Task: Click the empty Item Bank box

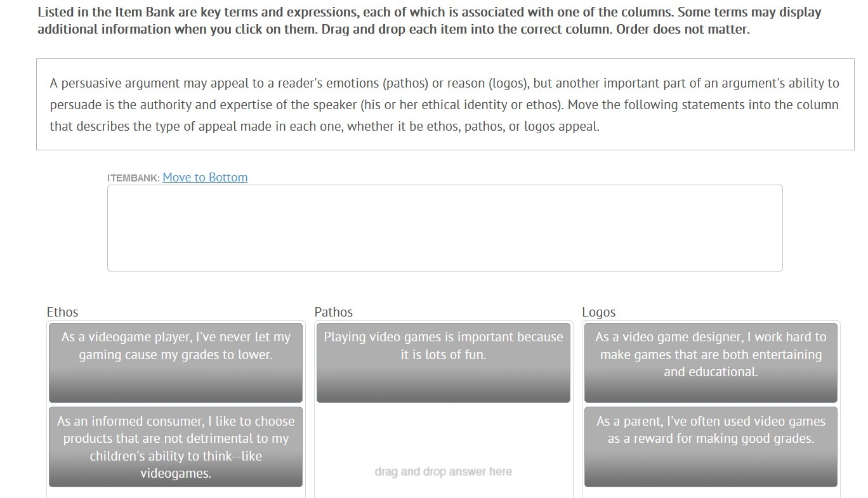Action: (x=444, y=228)
